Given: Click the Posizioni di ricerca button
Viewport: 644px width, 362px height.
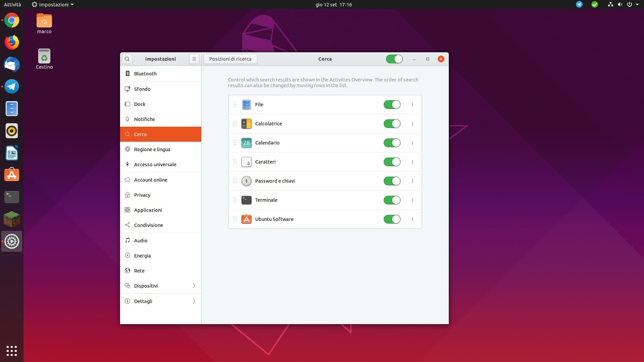Looking at the screenshot, I should [x=230, y=59].
